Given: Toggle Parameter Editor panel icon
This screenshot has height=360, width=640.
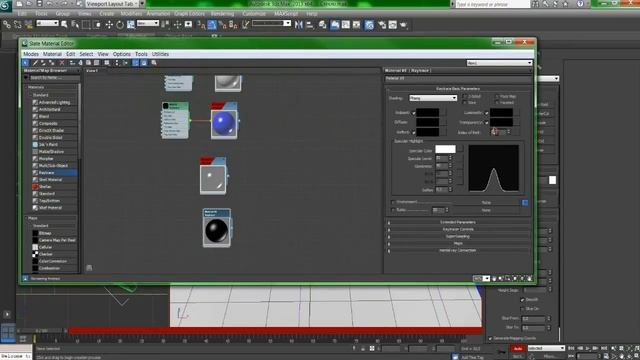Looking at the screenshot, I should pyautogui.click(x=144, y=63).
